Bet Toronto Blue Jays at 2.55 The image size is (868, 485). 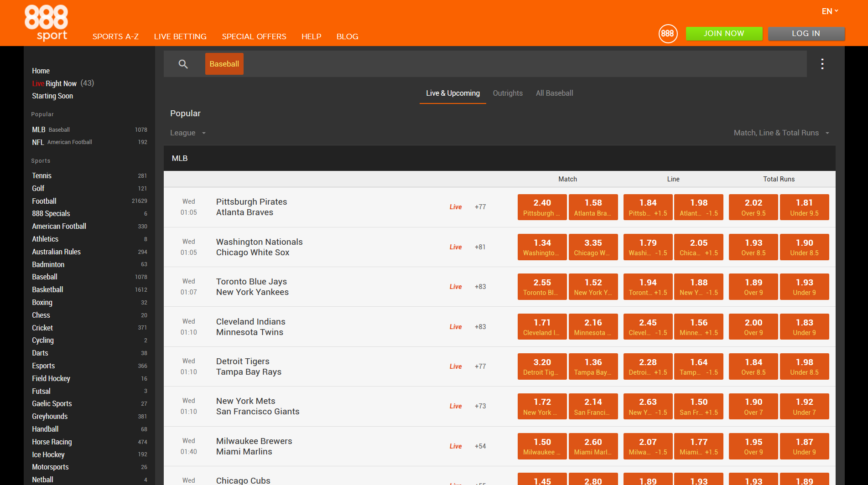[542, 287]
